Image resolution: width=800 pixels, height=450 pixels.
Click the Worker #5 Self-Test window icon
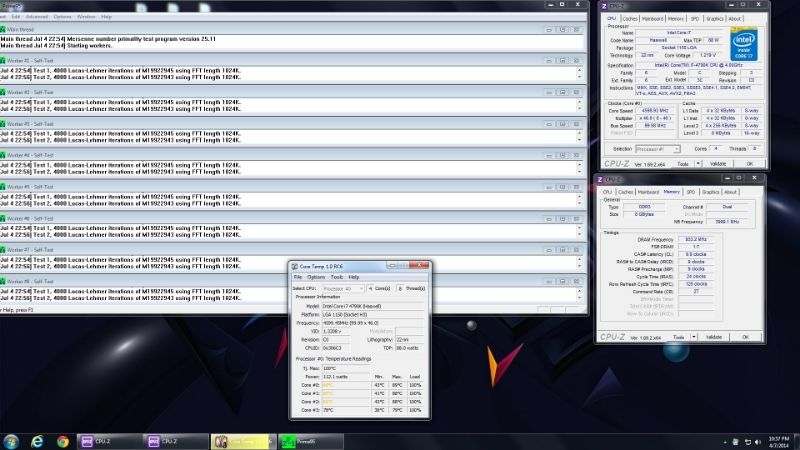pyautogui.click(x=3, y=187)
